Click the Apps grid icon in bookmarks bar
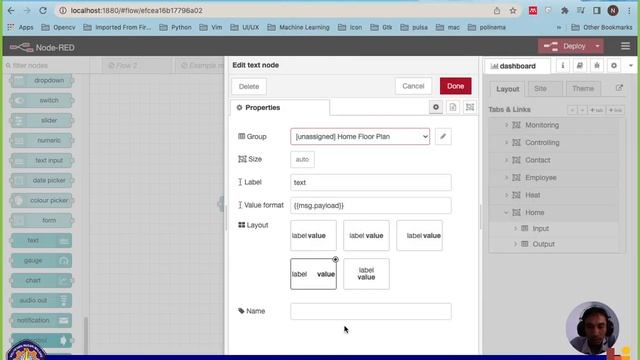 [11, 27]
